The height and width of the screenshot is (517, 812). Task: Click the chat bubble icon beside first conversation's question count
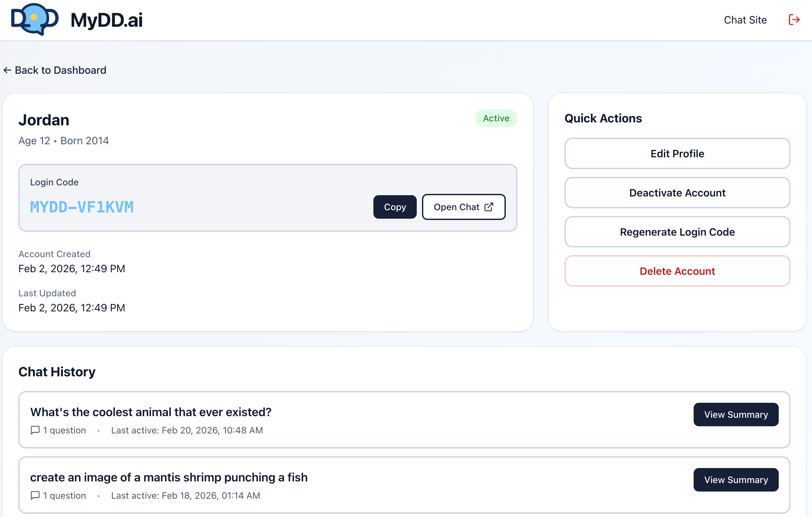(35, 430)
